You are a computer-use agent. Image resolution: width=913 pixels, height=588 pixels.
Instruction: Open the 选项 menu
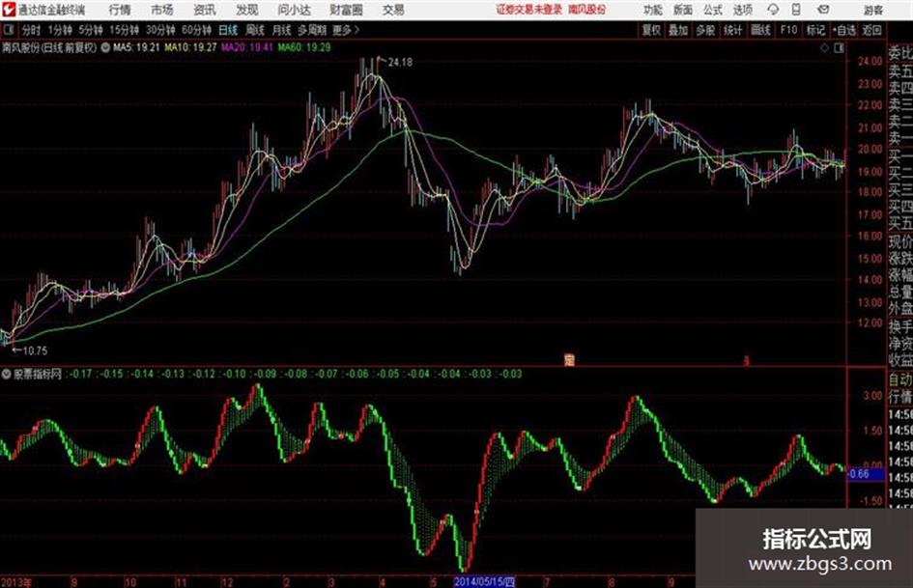742,10
